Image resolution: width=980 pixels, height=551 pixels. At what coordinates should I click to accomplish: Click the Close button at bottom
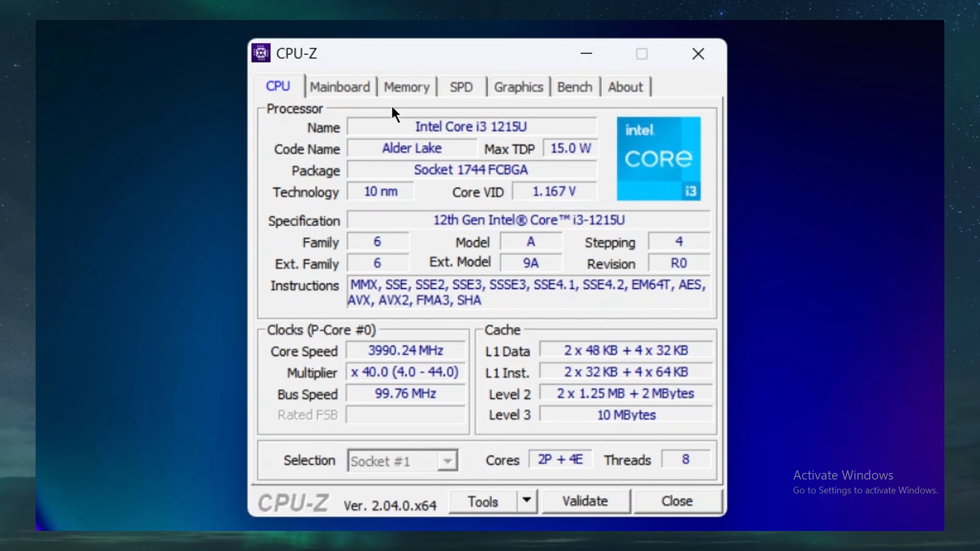[677, 501]
